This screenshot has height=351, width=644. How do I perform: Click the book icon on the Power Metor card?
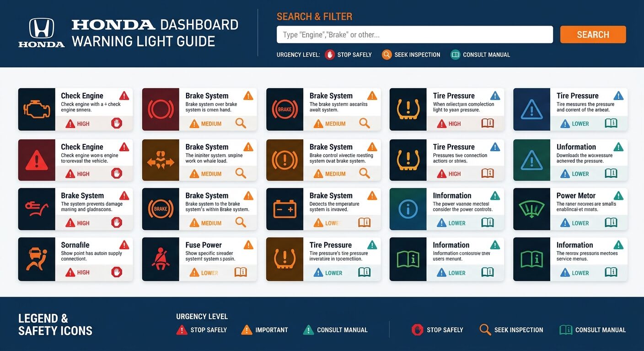(x=611, y=223)
